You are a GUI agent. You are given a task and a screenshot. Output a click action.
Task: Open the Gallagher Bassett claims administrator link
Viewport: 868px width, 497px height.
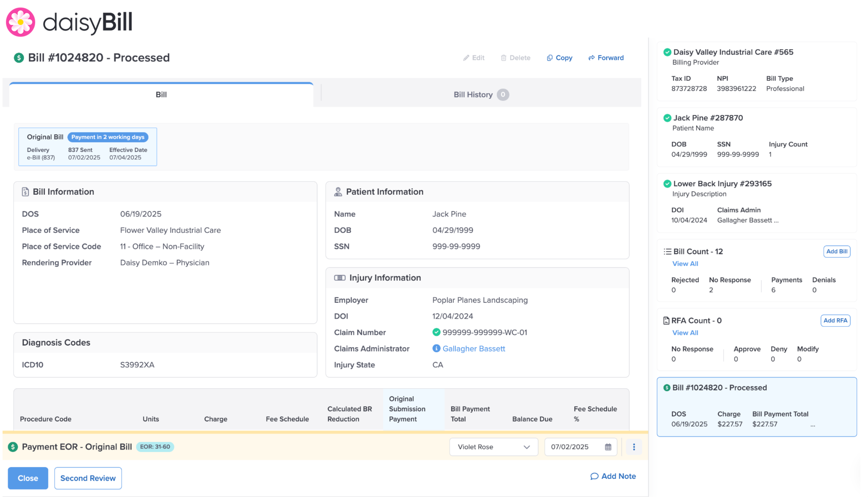pos(474,348)
